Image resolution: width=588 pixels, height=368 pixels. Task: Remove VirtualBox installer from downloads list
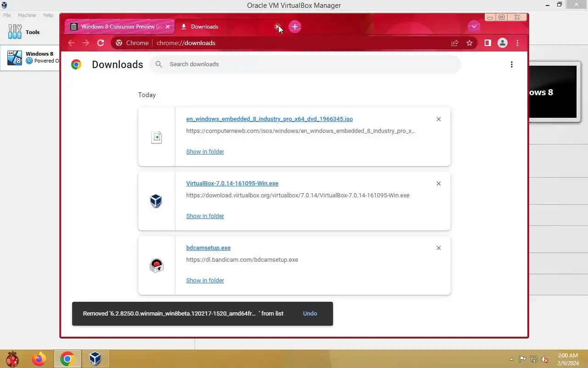(x=439, y=184)
